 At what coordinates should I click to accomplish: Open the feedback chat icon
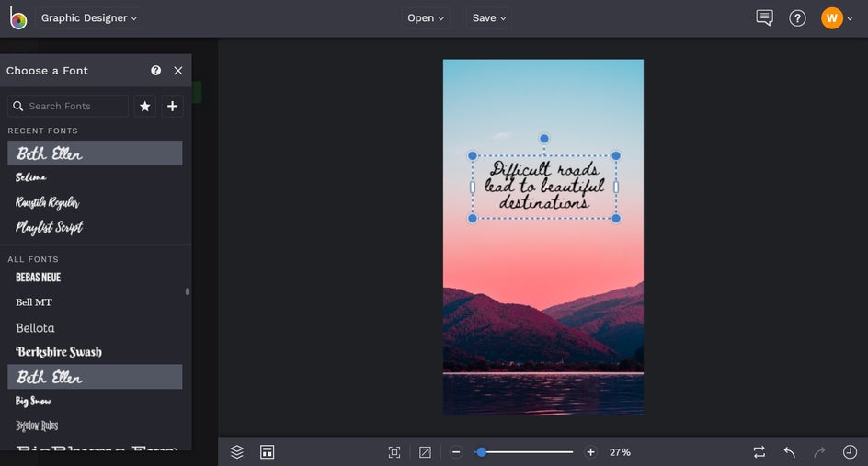pyautogui.click(x=764, y=18)
